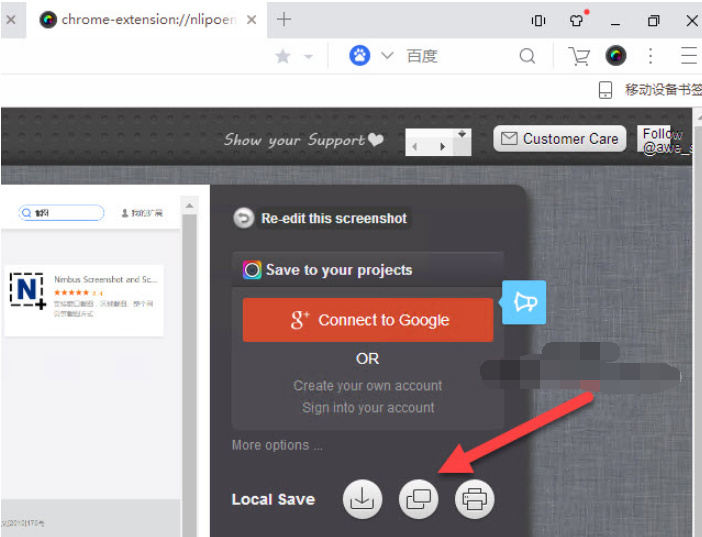Click Re-edit this screenshot back icon

244,218
